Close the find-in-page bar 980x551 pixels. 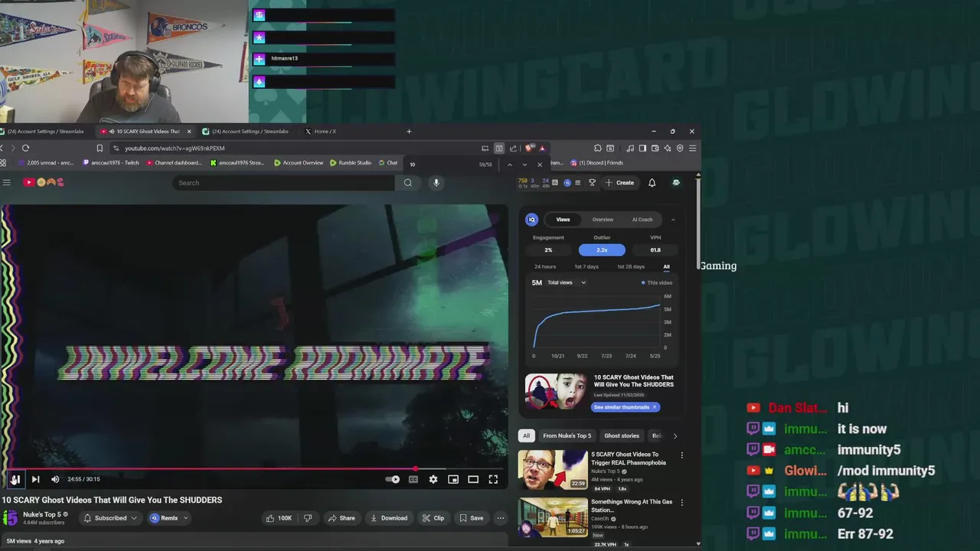tap(540, 165)
